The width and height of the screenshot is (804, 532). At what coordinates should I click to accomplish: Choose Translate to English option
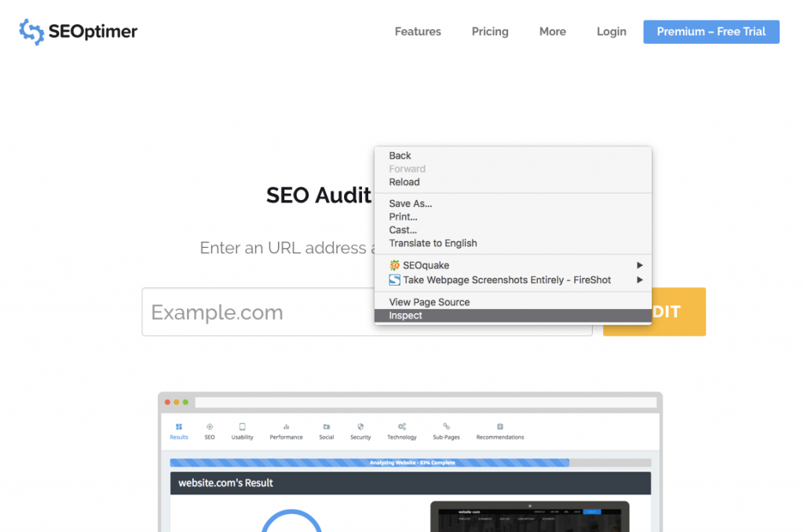click(433, 243)
